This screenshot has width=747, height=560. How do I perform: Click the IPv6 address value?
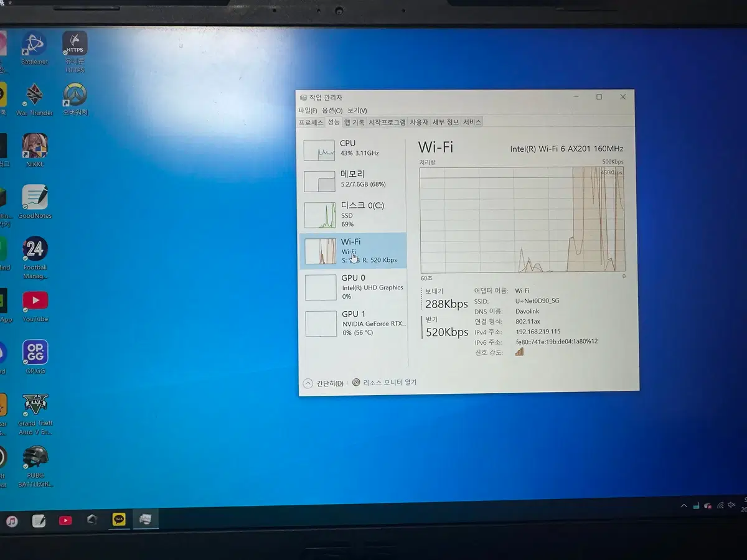(557, 342)
